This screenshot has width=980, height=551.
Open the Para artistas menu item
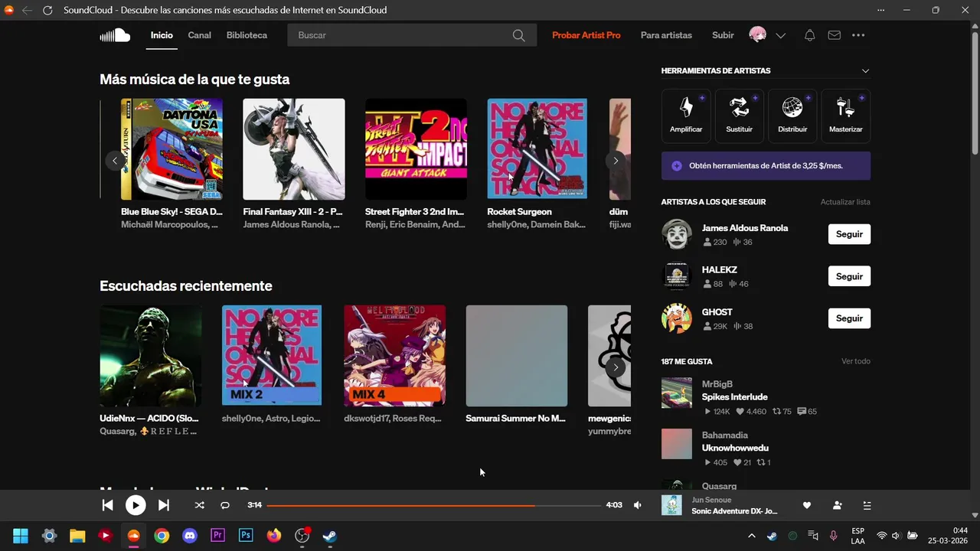(x=666, y=35)
